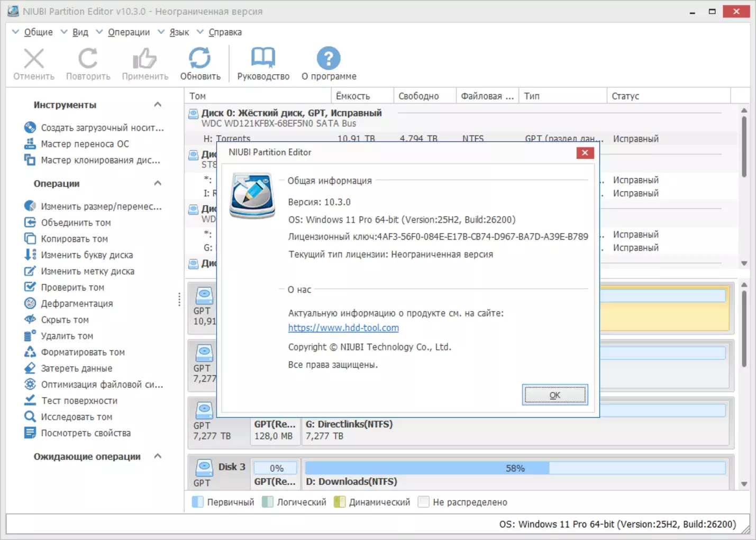Select Форматировать том operation
756x540 pixels.
coord(83,353)
